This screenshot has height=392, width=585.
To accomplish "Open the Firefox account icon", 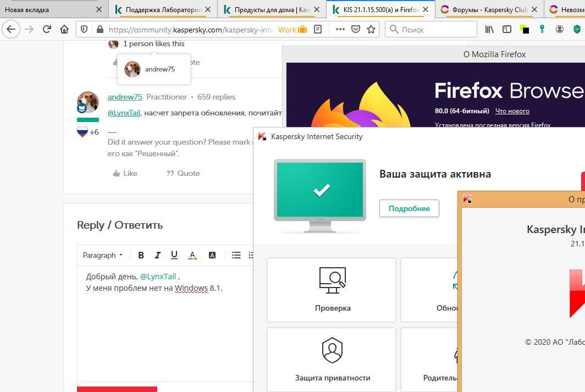I will (x=560, y=29).
